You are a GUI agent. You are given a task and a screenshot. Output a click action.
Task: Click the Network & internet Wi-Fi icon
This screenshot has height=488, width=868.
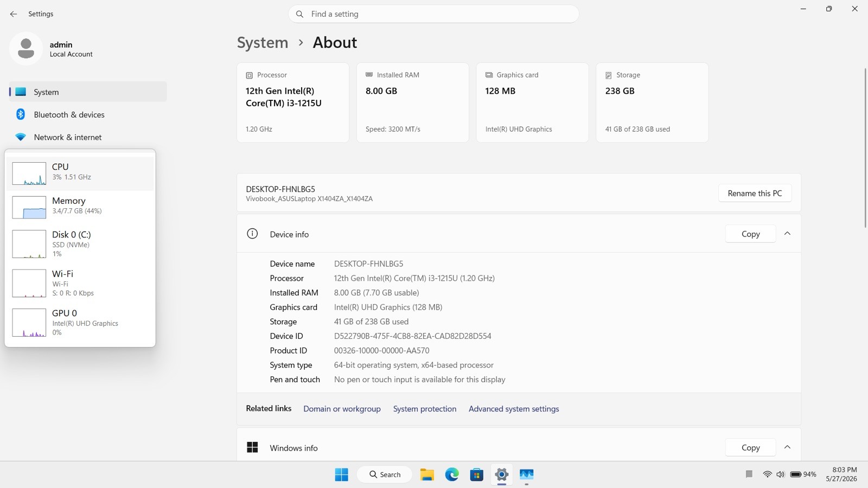point(21,137)
